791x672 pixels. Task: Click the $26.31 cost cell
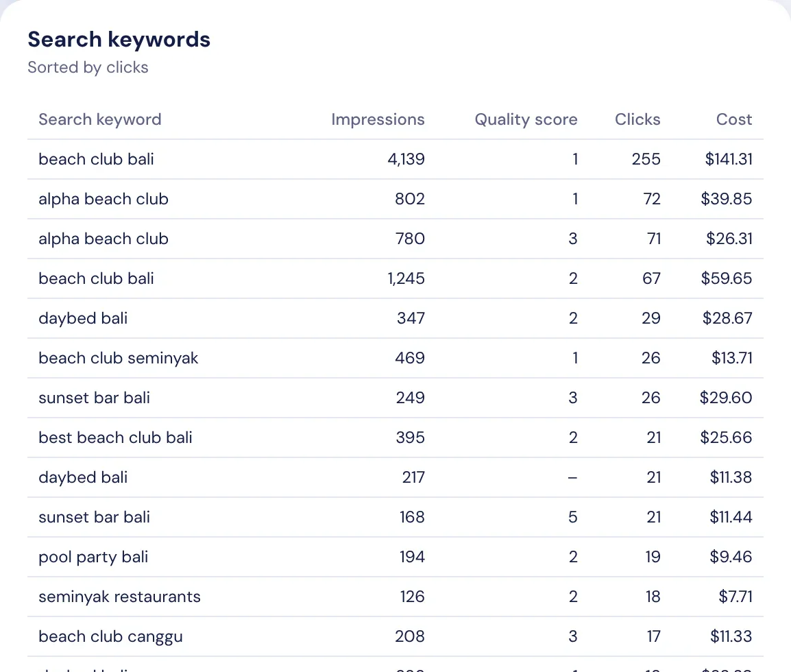729,239
